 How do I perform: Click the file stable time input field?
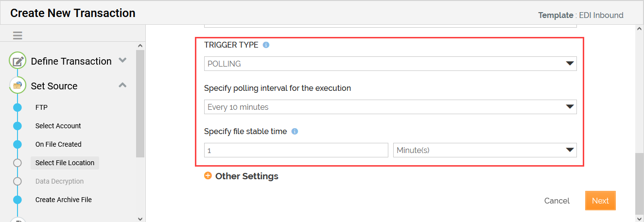pos(296,150)
